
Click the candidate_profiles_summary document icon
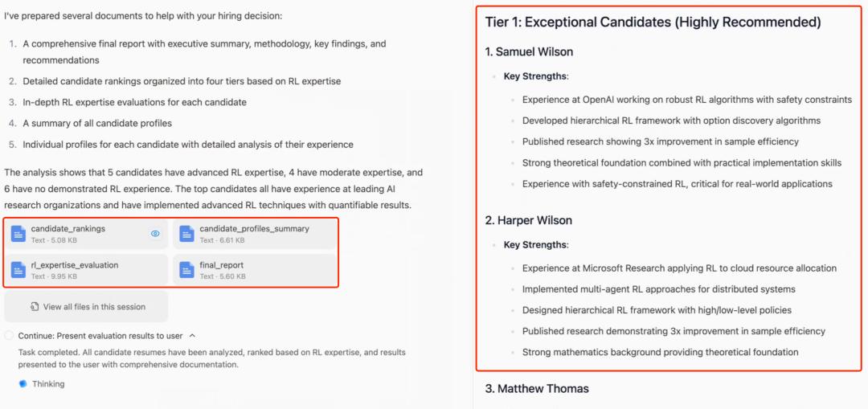point(187,234)
